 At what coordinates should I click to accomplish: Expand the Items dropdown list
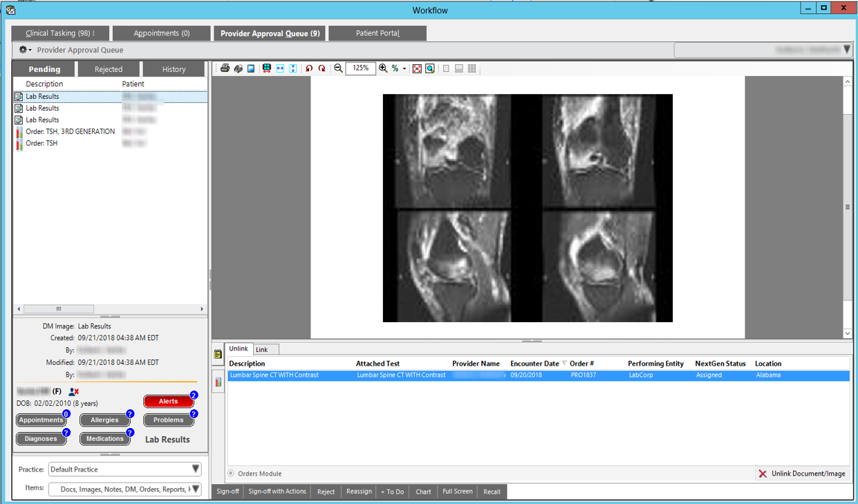coord(196,489)
